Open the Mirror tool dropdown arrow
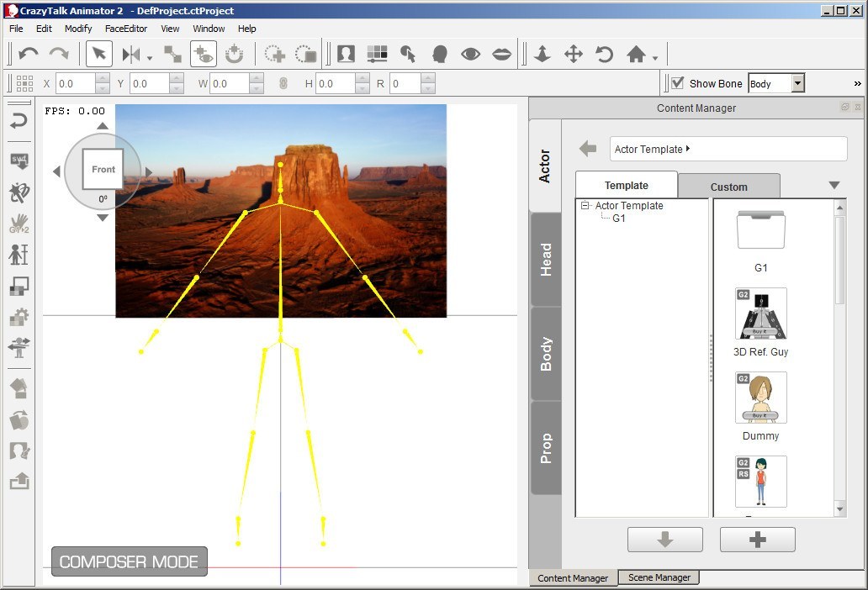868x590 pixels. click(150, 57)
